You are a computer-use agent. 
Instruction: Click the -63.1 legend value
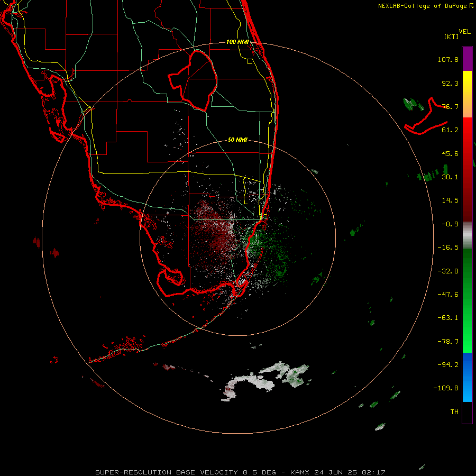[448, 318]
